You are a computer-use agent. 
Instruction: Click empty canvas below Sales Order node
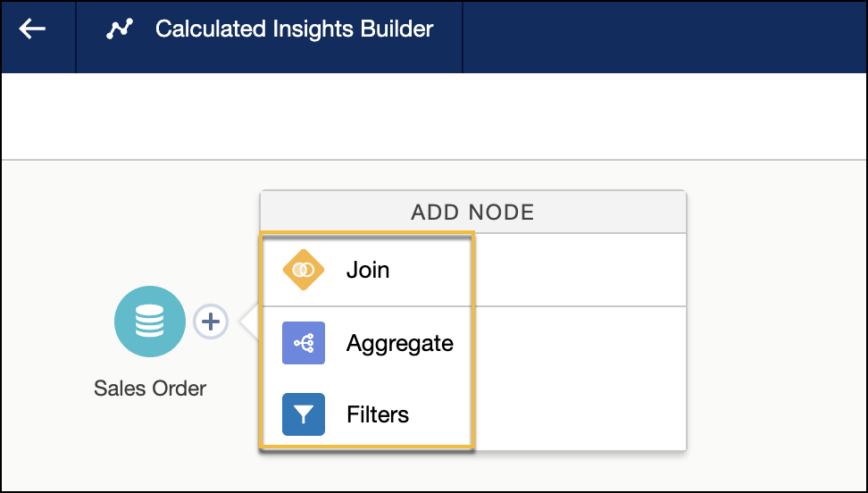click(x=150, y=447)
